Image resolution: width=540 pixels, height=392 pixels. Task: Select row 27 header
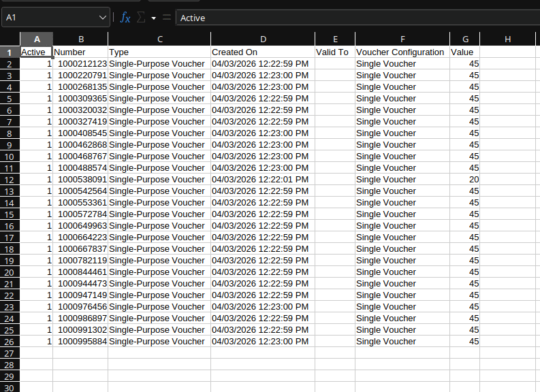click(x=10, y=353)
